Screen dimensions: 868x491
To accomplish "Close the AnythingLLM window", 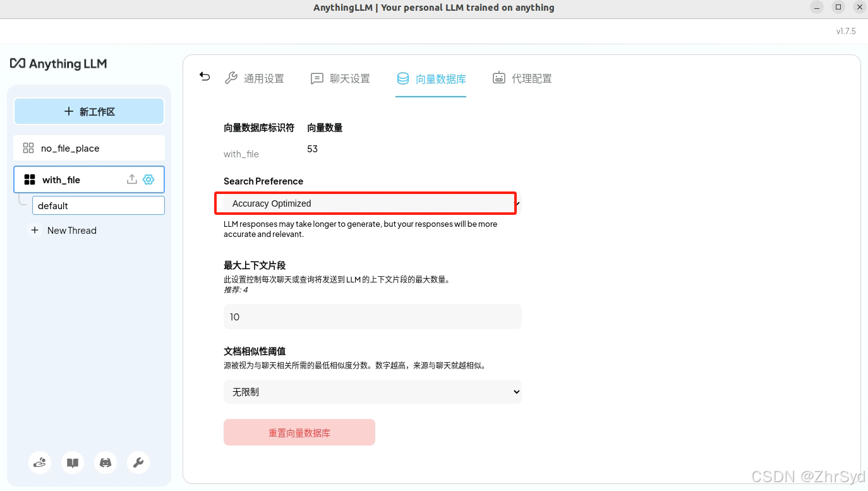I will [x=859, y=8].
